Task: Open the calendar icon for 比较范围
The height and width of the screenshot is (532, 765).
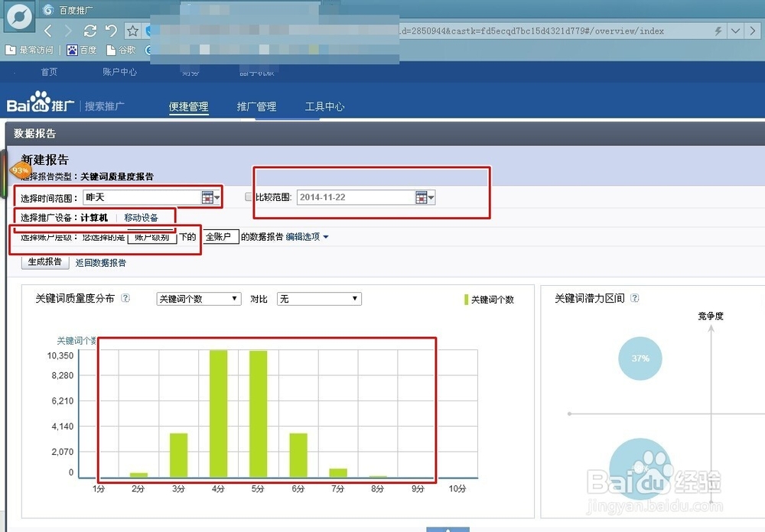Action: [421, 197]
